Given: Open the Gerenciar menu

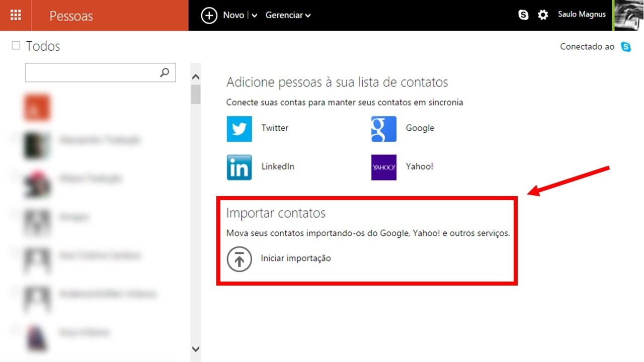Looking at the screenshot, I should pyautogui.click(x=288, y=15).
